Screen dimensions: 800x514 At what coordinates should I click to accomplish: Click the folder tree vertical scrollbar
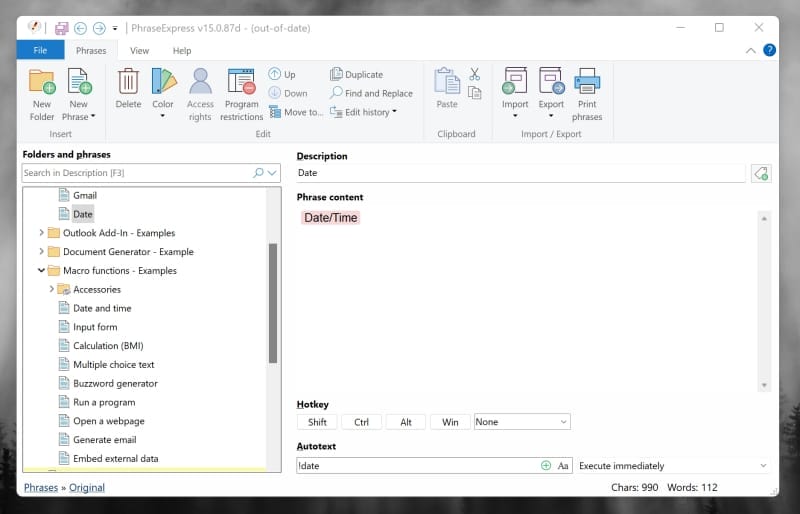pos(273,303)
